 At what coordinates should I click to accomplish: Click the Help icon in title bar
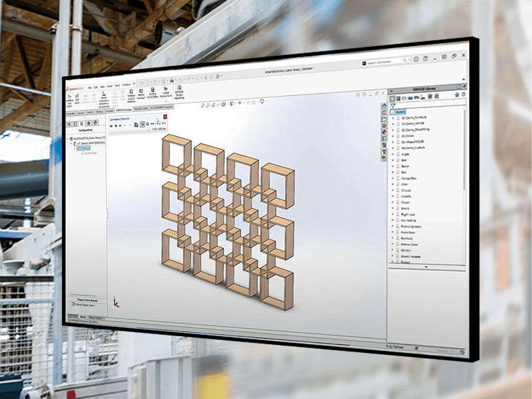tap(424, 60)
